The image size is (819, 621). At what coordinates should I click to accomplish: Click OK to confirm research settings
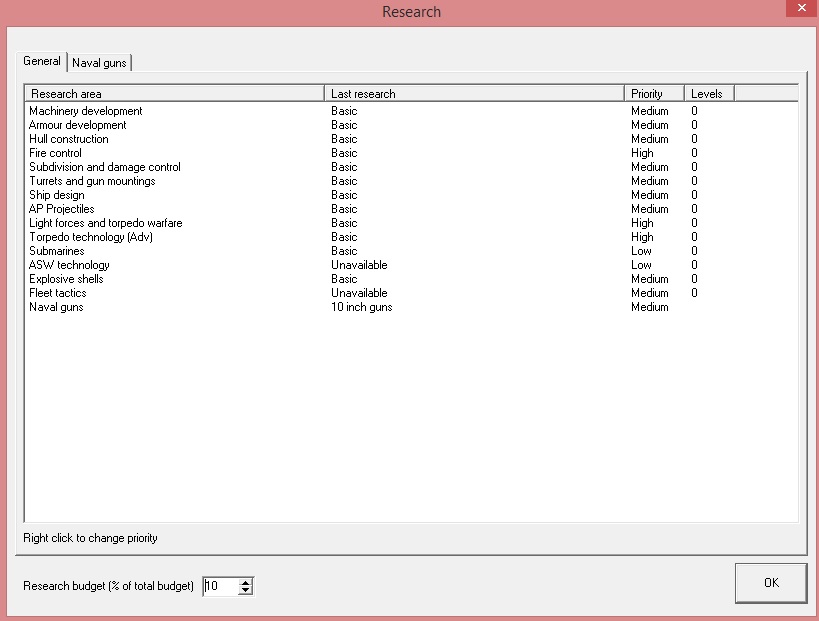tap(771, 583)
